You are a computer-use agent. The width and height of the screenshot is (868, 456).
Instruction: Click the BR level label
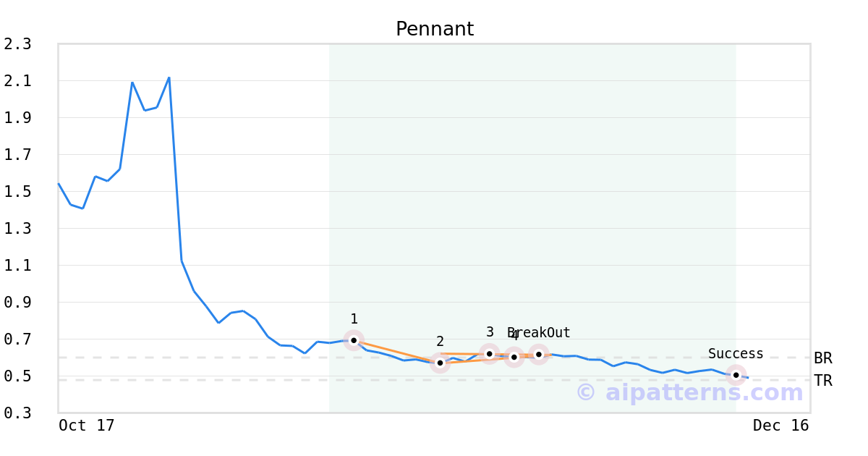(x=822, y=358)
